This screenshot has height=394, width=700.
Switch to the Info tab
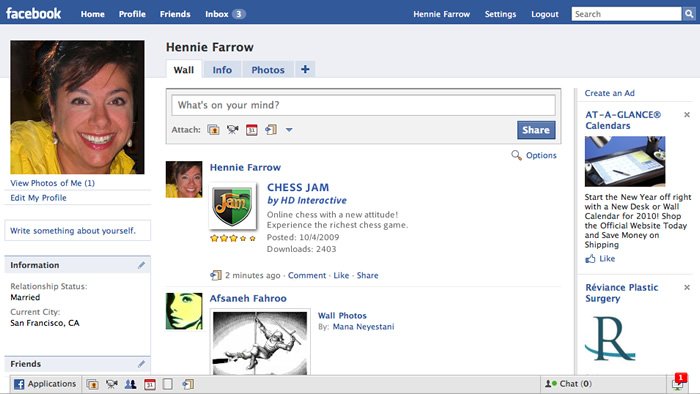pos(222,70)
